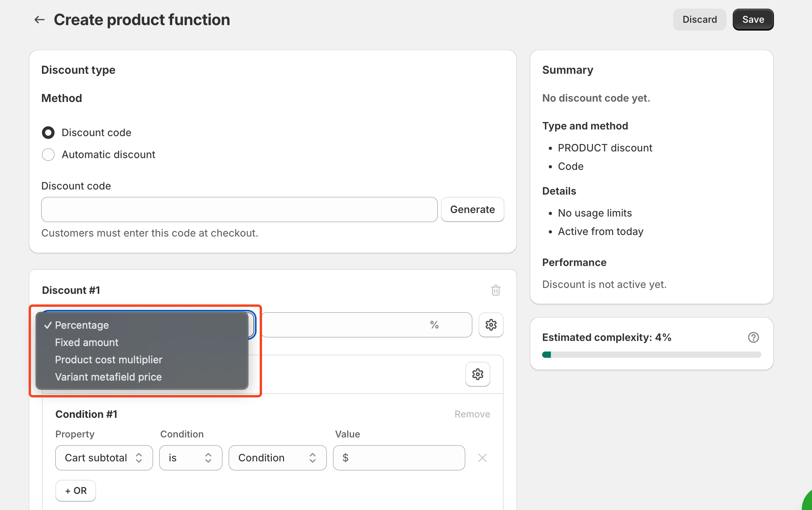Remove condition row with X icon

point(482,458)
